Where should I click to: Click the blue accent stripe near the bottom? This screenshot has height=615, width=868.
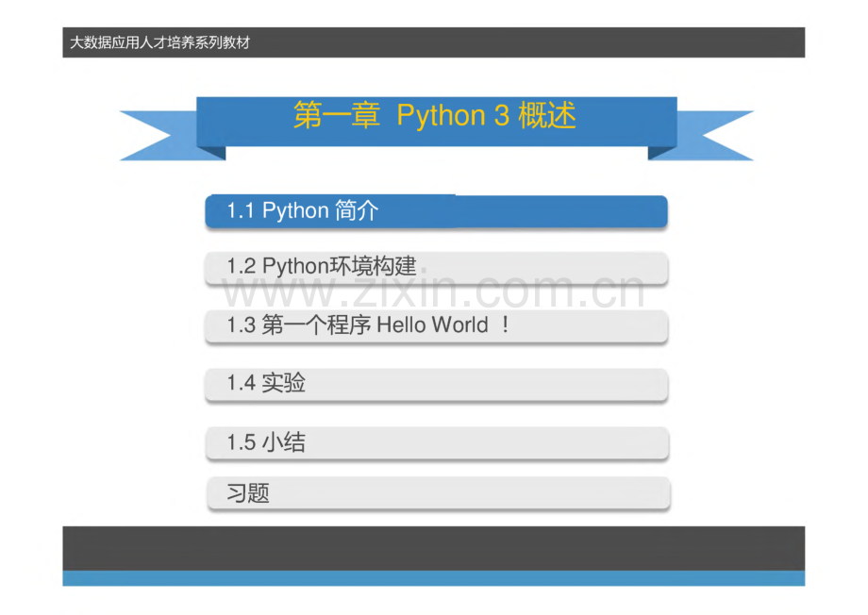point(434,577)
